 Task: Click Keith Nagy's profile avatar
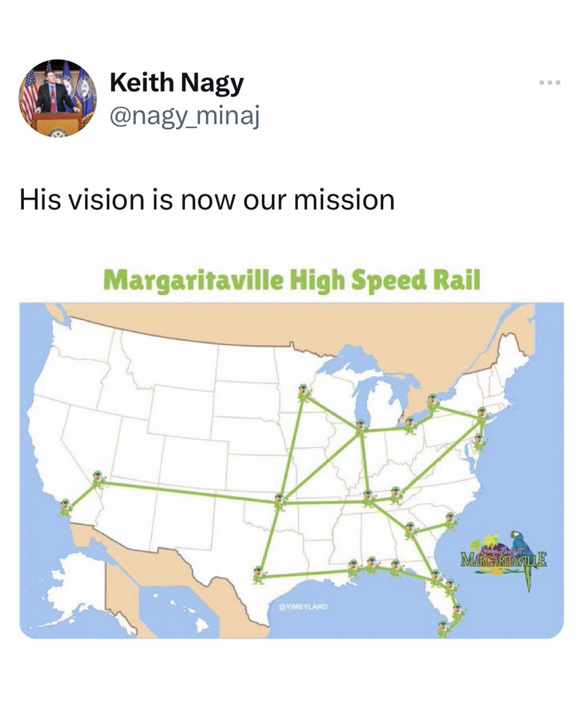click(x=57, y=97)
